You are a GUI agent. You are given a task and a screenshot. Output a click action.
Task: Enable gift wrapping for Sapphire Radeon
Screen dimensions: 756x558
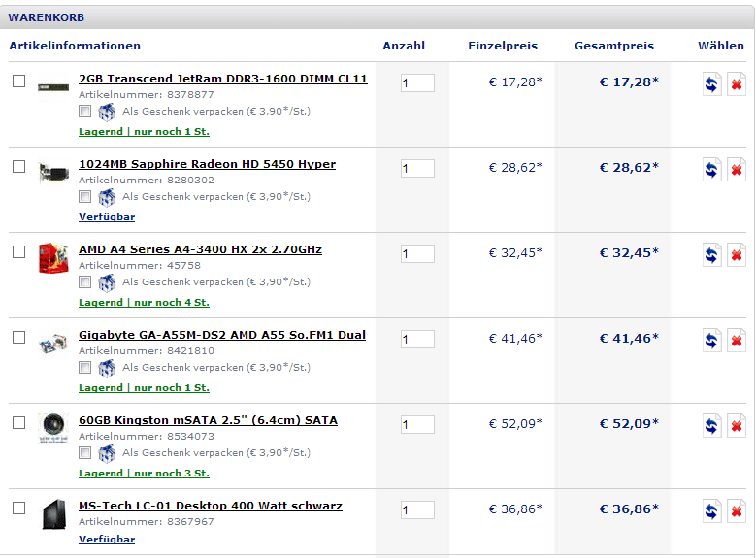pos(84,197)
